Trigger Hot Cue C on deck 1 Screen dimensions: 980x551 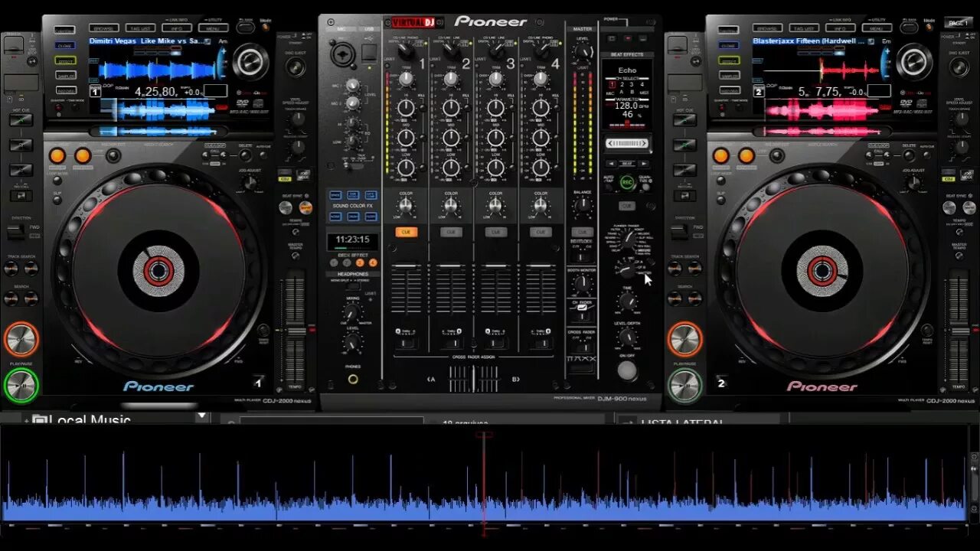click(21, 169)
